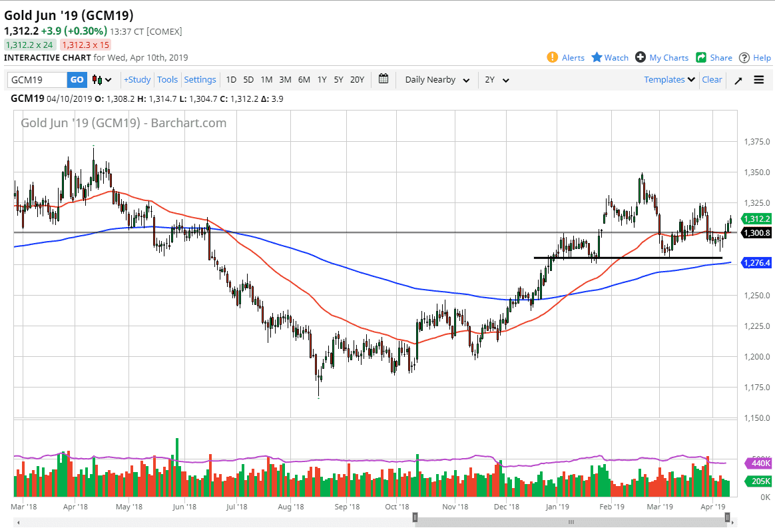This screenshot has width=775, height=532.
Task: Choose the 20Y time range
Action: pyautogui.click(x=357, y=80)
